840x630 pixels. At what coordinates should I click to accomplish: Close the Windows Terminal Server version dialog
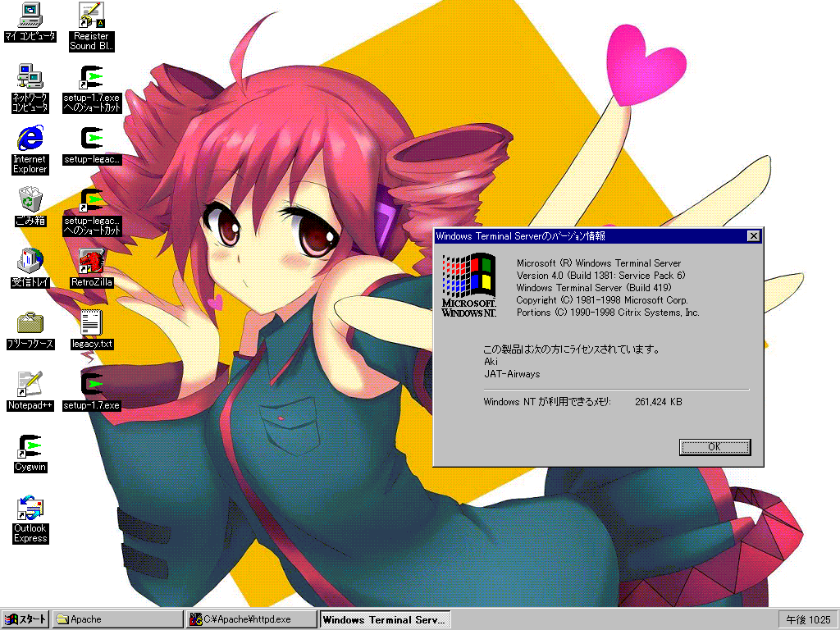[753, 236]
